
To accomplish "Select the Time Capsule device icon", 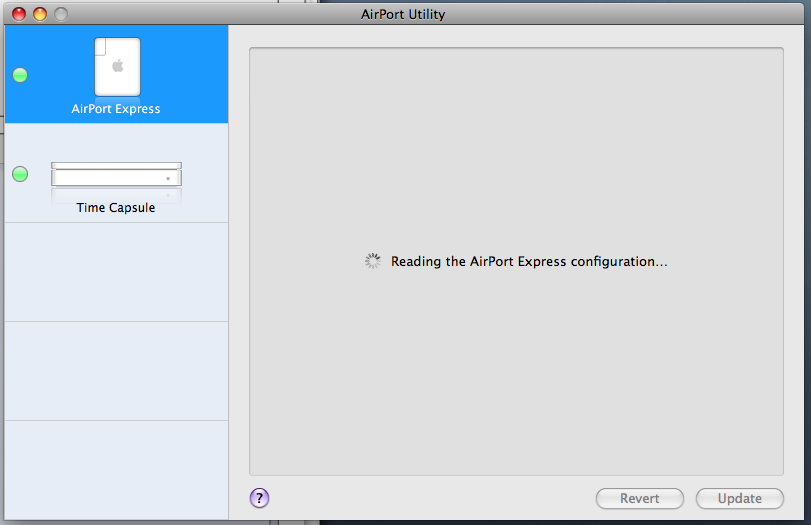I will pos(116,174).
